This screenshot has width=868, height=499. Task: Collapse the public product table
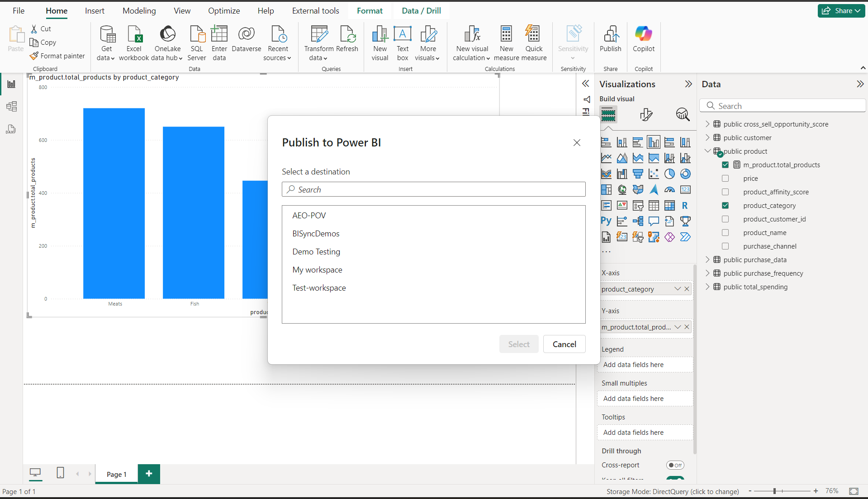[x=708, y=151]
